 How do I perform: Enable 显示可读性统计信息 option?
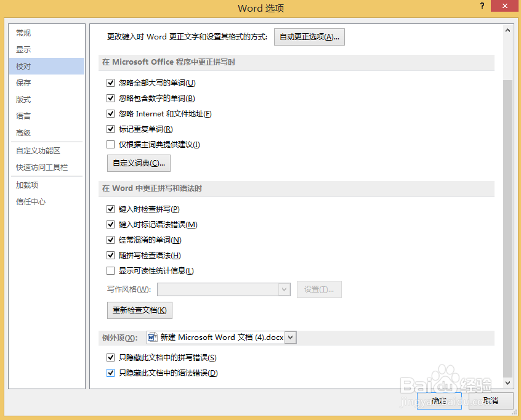click(110, 270)
